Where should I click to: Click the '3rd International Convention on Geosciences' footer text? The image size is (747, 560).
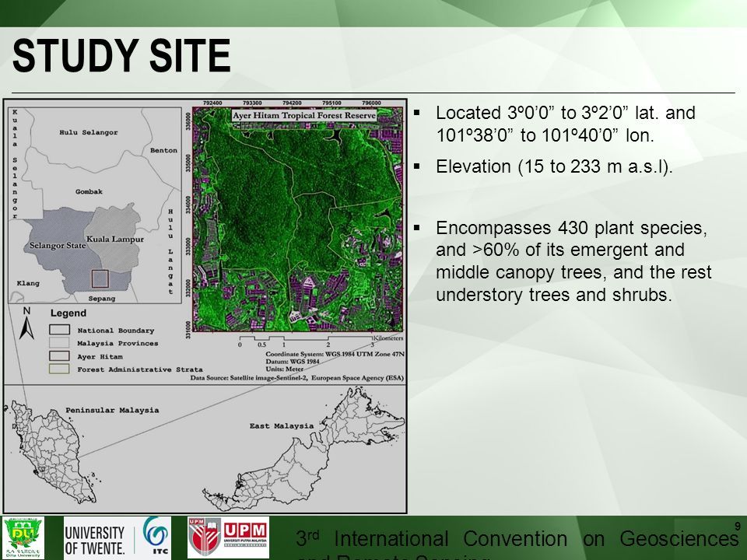[517, 538]
